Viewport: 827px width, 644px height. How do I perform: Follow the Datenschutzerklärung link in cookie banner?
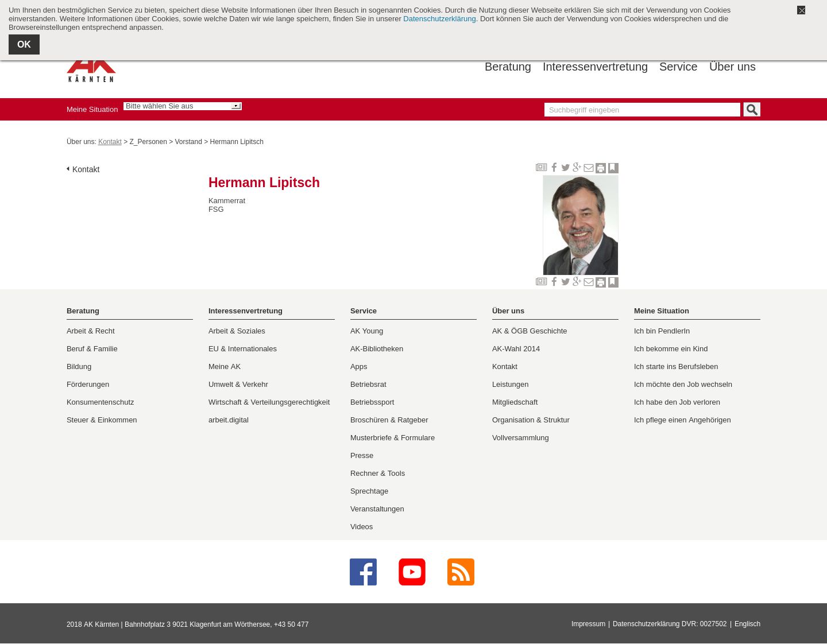(439, 19)
